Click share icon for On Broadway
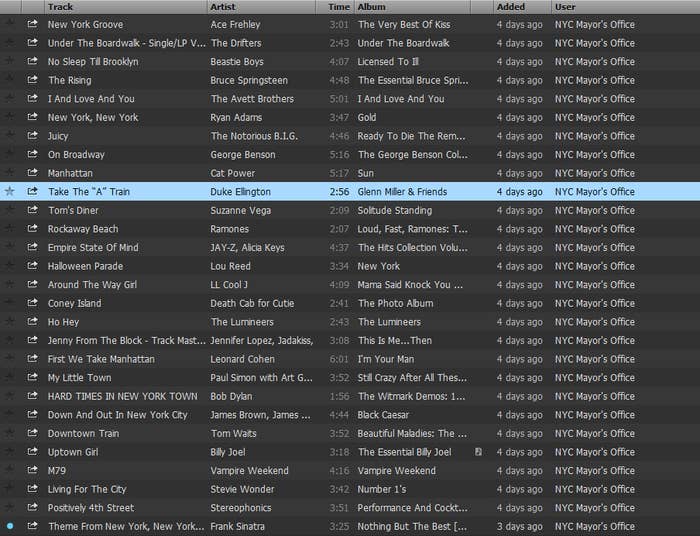 pyautogui.click(x=32, y=154)
